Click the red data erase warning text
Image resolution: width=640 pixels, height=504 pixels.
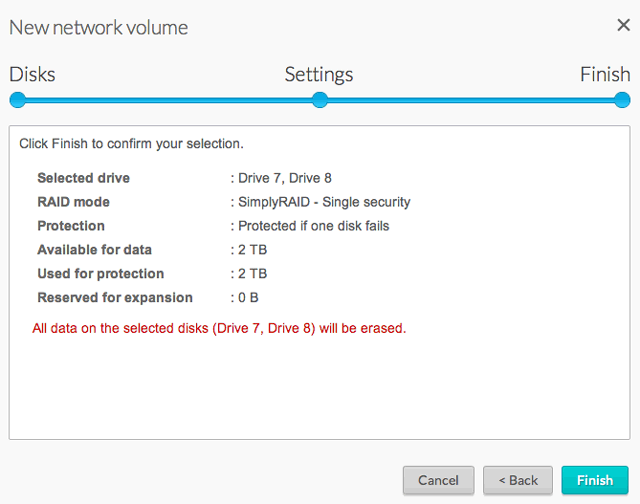pyautogui.click(x=219, y=329)
